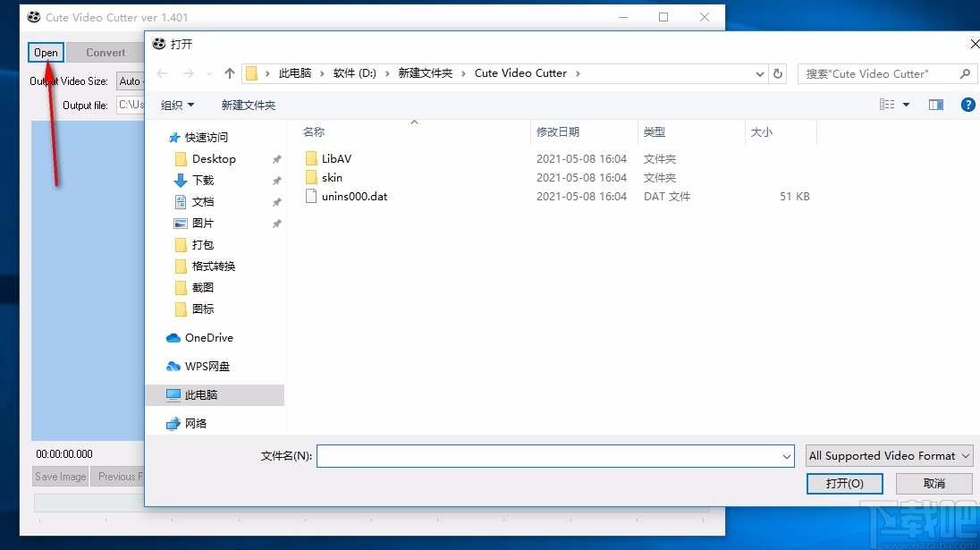Screen dimensions: 980x550
Task: Open the Output Video Size dropdown
Action: [x=131, y=80]
